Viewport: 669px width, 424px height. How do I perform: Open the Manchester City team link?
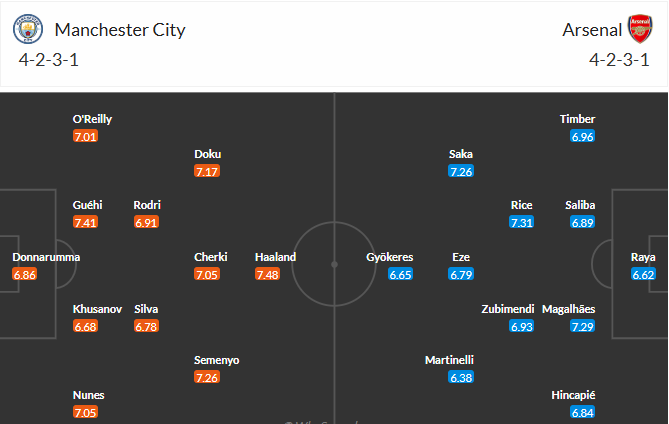120,30
